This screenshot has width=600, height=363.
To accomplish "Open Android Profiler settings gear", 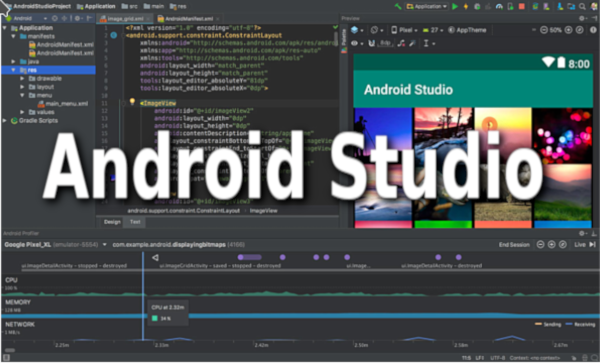I will point(582,233).
